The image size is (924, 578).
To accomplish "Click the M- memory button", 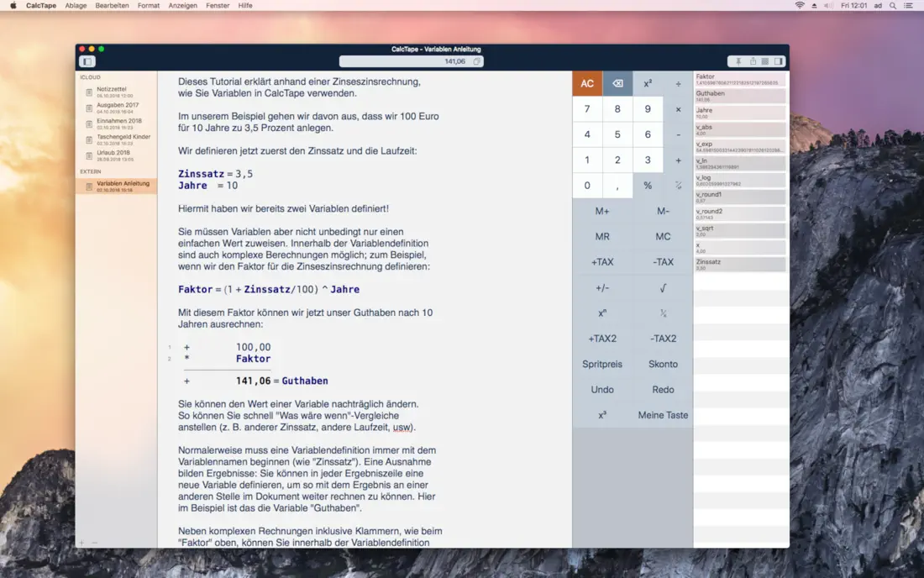I will [663, 211].
